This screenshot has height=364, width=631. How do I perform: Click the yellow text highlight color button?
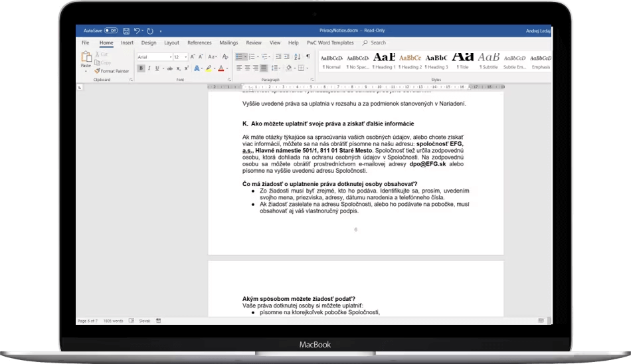(207, 68)
